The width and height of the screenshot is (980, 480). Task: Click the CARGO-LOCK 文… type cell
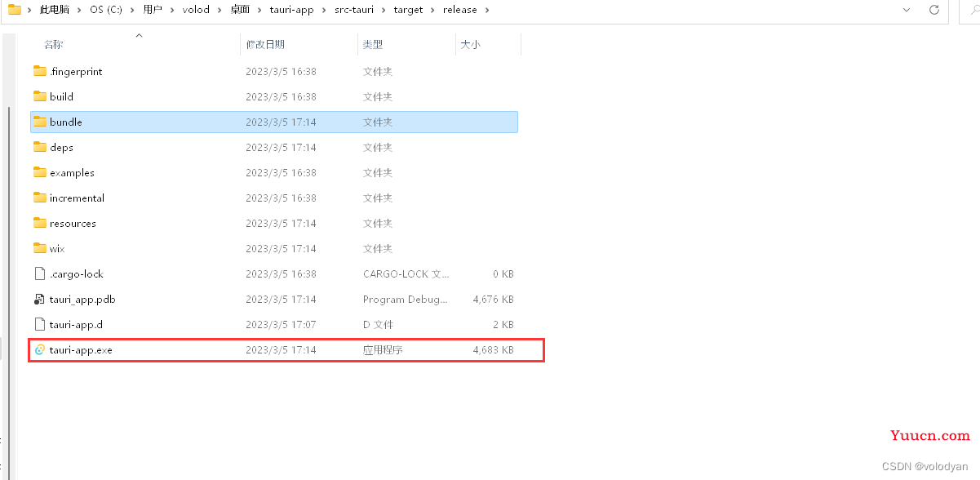point(406,273)
